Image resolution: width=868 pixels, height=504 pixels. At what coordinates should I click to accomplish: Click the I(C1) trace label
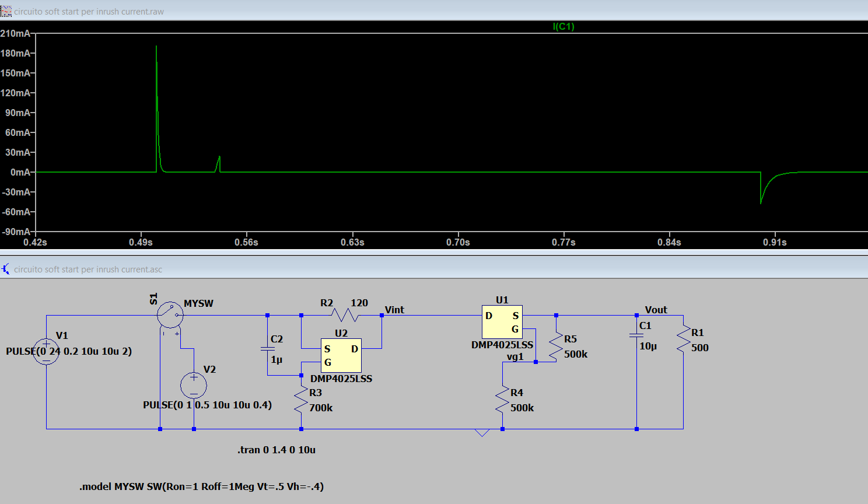coord(563,27)
